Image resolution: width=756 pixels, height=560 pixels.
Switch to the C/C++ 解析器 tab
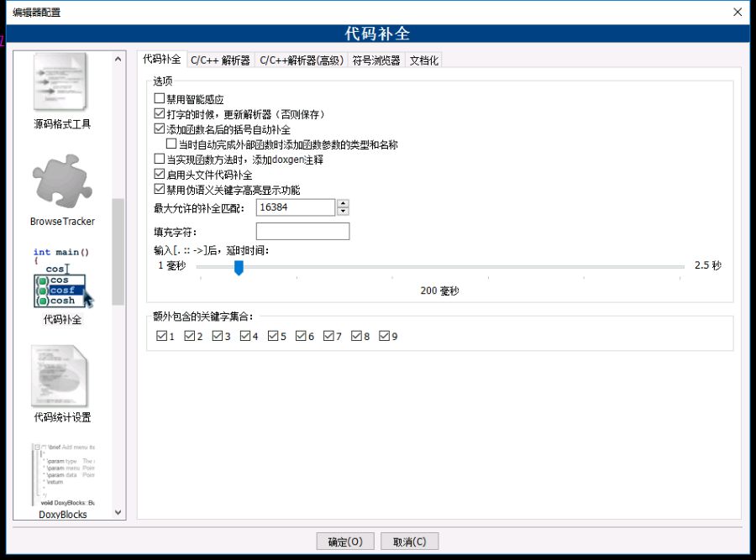pyautogui.click(x=220, y=60)
